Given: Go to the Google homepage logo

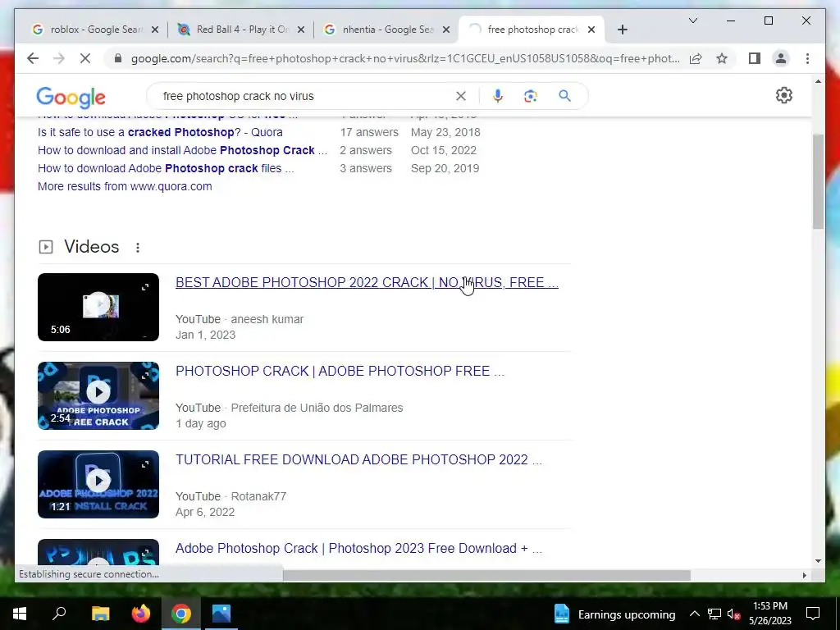Looking at the screenshot, I should (71, 97).
